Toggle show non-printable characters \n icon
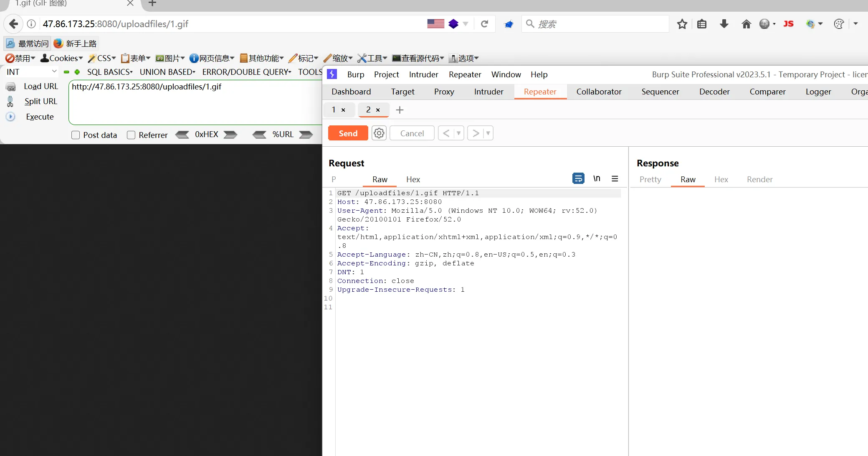Image resolution: width=868 pixels, height=456 pixels. pyautogui.click(x=597, y=179)
